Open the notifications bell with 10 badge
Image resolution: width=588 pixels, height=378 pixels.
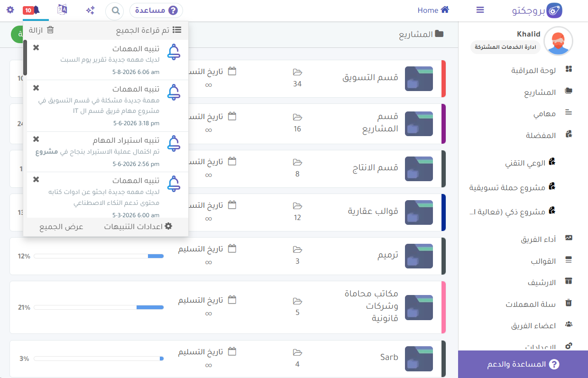pyautogui.click(x=31, y=10)
